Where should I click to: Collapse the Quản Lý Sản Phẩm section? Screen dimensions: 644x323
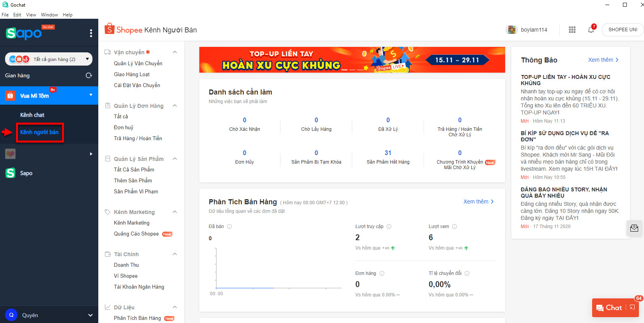point(175,159)
